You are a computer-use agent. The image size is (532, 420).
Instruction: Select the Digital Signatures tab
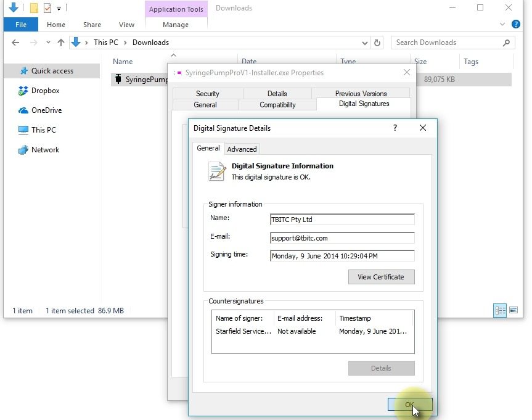(364, 104)
